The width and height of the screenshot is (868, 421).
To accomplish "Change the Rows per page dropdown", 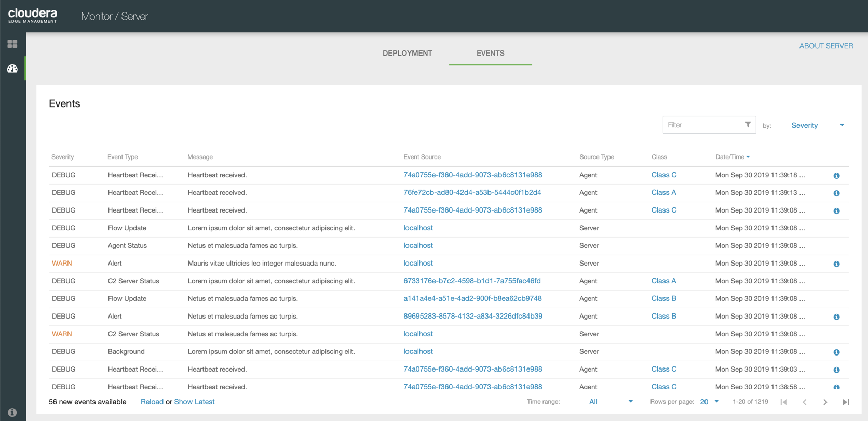I will pyautogui.click(x=709, y=402).
